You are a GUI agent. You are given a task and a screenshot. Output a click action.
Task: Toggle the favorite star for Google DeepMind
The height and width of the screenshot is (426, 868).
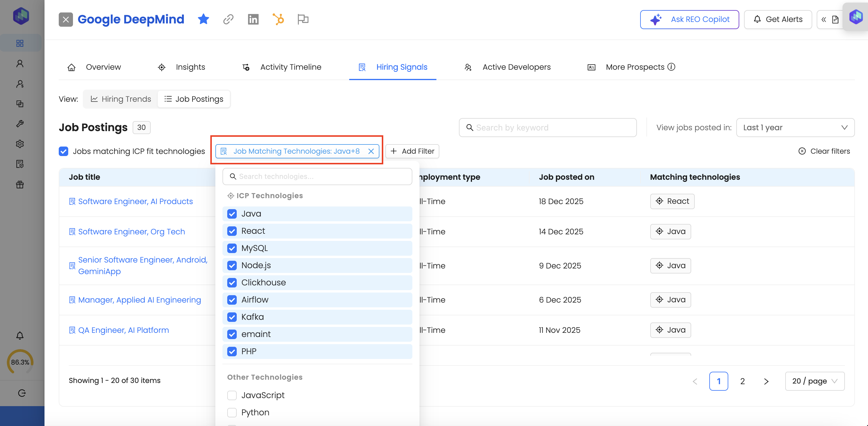[203, 19]
